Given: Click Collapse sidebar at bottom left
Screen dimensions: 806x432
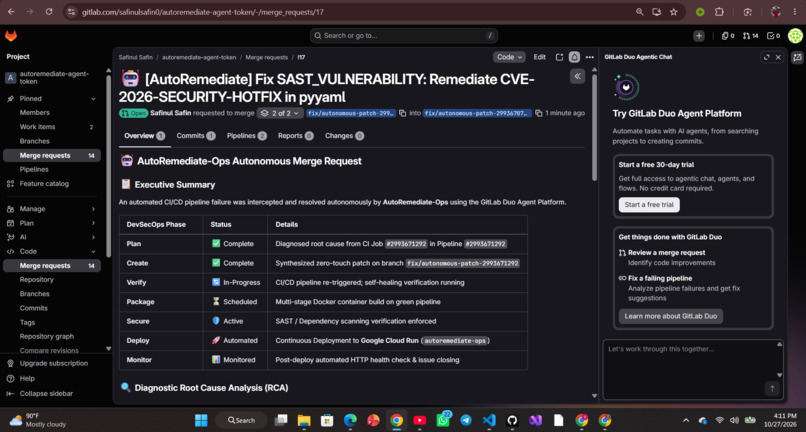Looking at the screenshot, I should (x=46, y=393).
